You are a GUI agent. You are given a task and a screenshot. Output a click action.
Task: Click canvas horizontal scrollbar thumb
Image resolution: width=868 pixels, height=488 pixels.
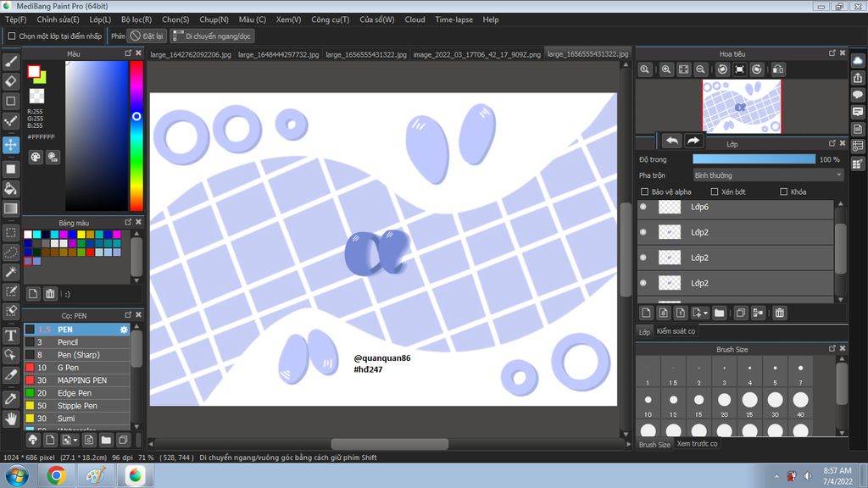[390, 444]
